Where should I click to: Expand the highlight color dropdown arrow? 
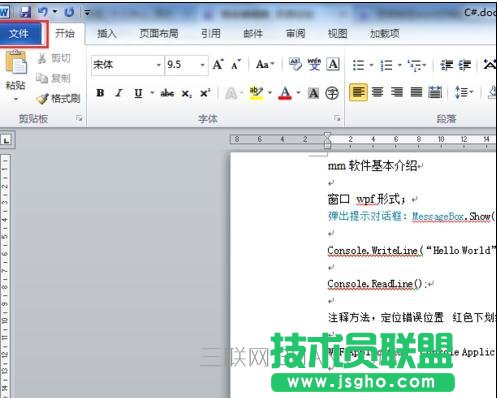point(270,93)
